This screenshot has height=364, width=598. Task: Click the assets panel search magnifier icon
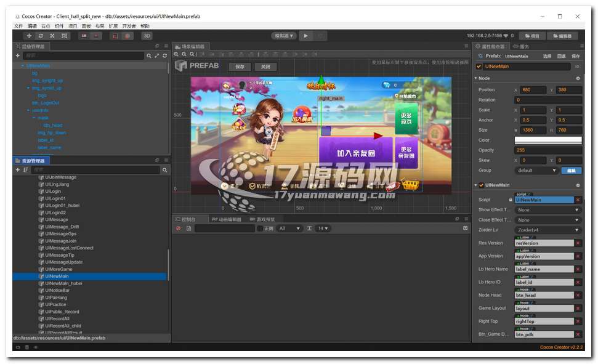[x=165, y=170]
